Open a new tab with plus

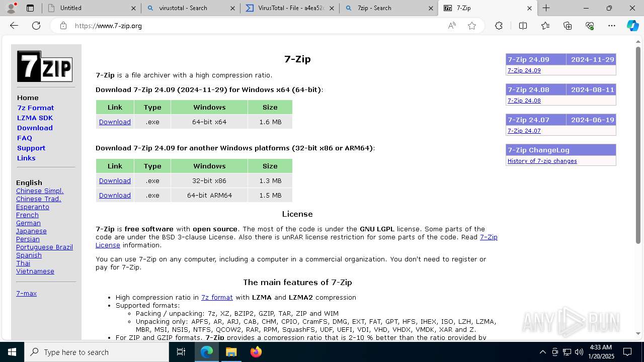pos(546,8)
